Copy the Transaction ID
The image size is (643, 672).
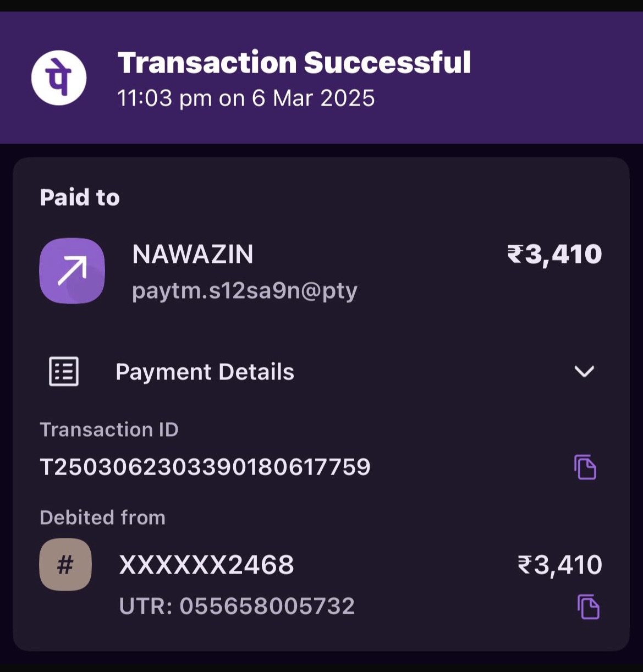(585, 467)
